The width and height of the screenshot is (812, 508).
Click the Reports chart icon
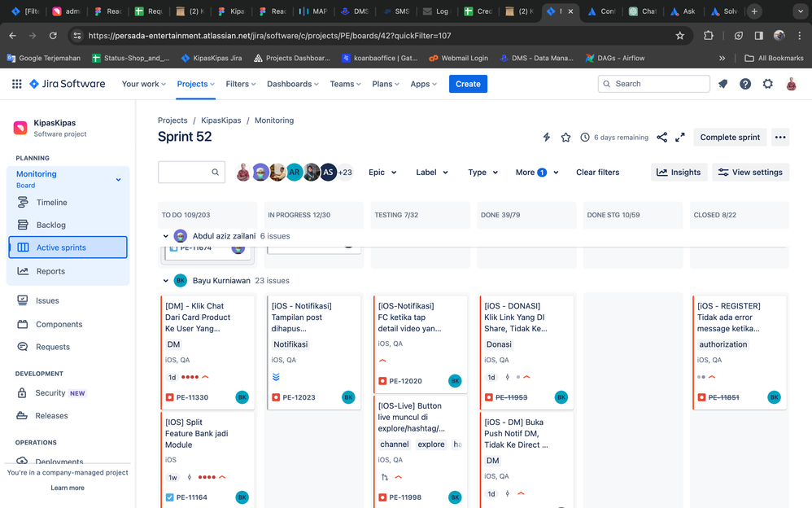(23, 271)
